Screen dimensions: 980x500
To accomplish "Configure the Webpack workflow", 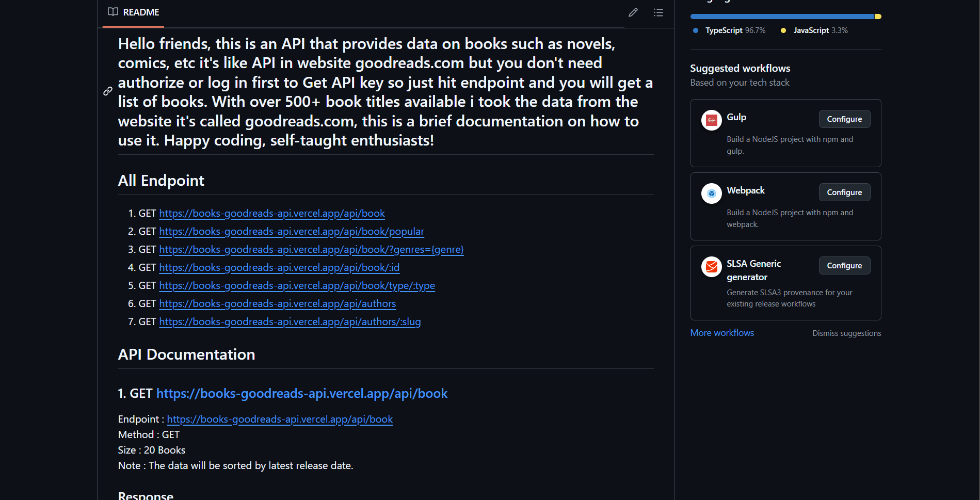I will point(844,192).
